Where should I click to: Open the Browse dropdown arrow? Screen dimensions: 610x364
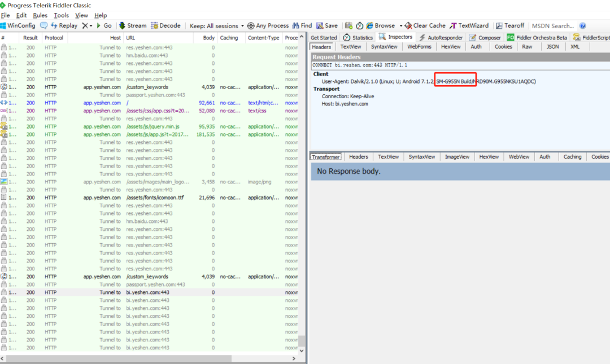pyautogui.click(x=400, y=25)
